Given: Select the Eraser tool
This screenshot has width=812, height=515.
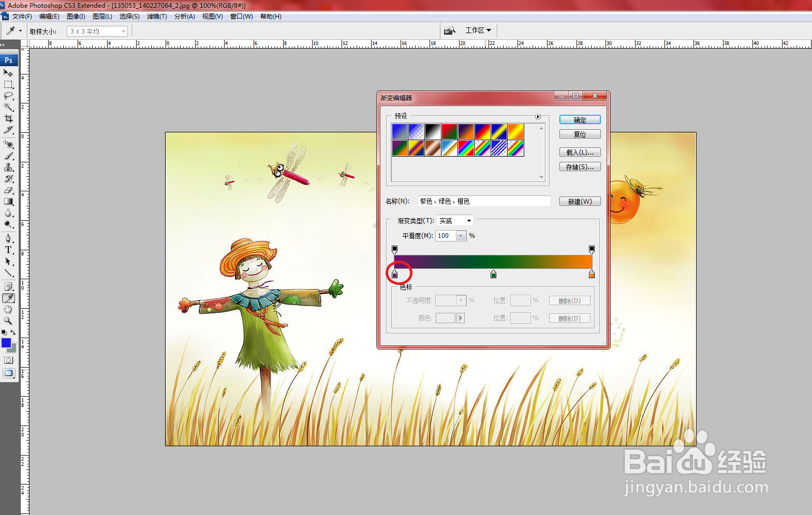Looking at the screenshot, I should [8, 190].
